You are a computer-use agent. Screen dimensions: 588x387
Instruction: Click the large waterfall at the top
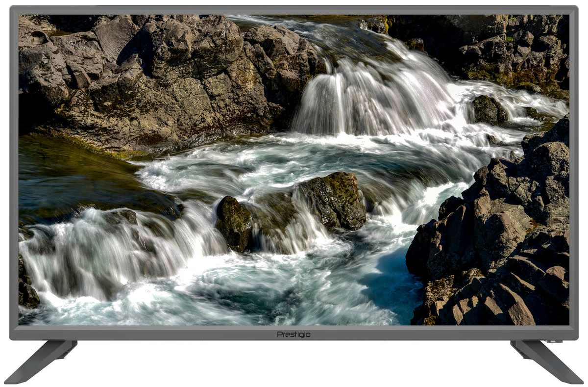pos(372,98)
